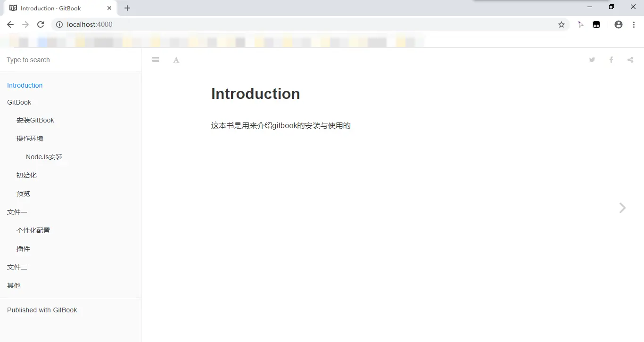Open Introduction in the sidebar
The image size is (644, 342).
click(x=25, y=85)
